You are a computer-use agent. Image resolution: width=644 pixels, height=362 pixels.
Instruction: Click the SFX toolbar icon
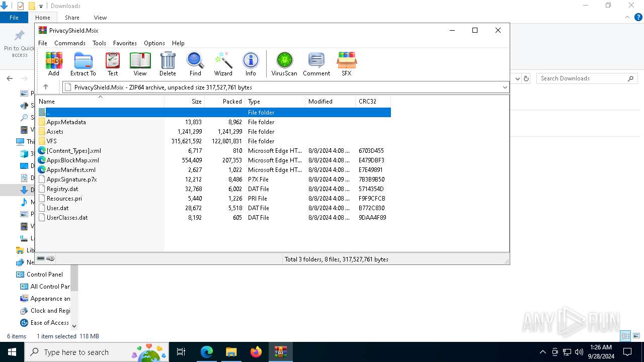(347, 64)
